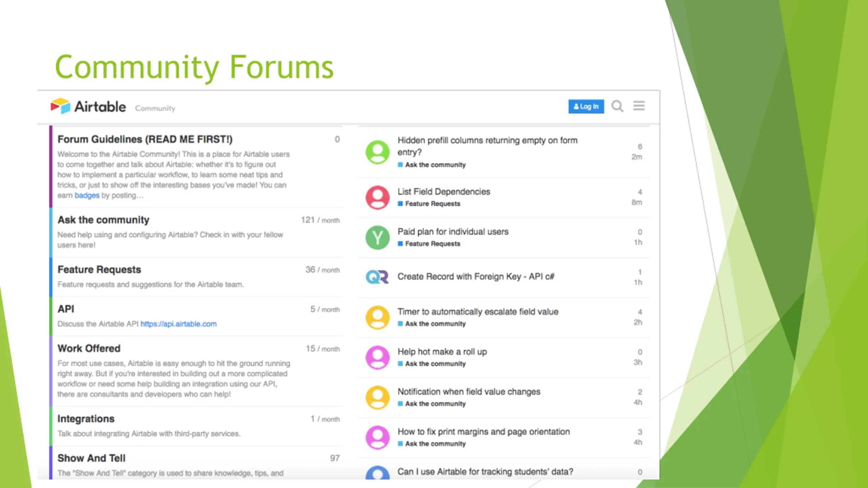This screenshot has width=868, height=488.
Task: Click the 1 / month count for Integrations
Action: (x=325, y=419)
